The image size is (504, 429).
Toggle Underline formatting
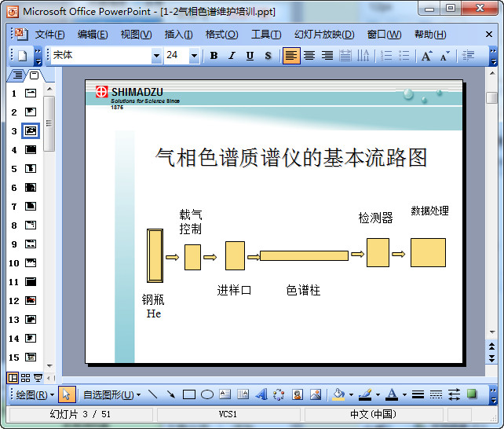[x=250, y=56]
